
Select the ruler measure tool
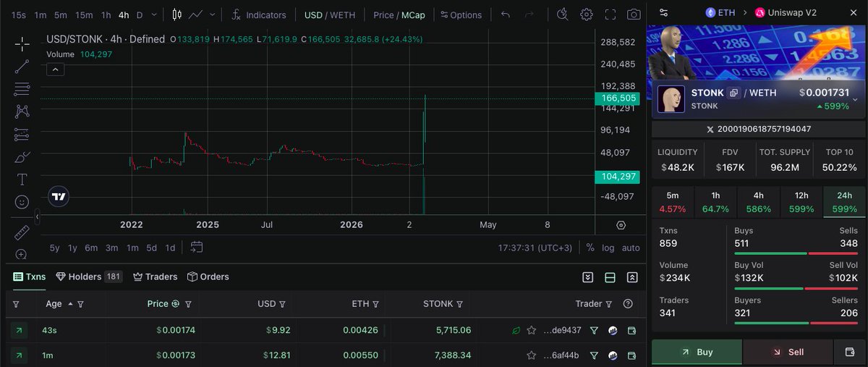click(x=22, y=232)
